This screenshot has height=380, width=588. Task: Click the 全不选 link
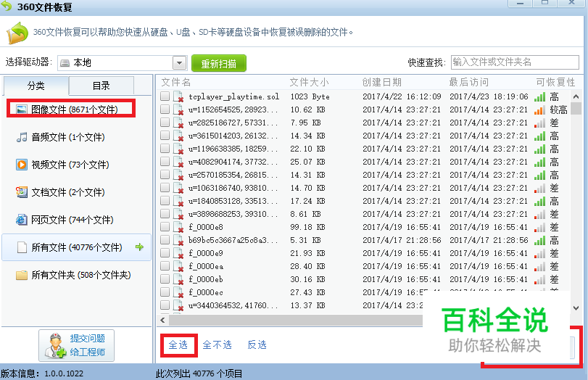(217, 344)
